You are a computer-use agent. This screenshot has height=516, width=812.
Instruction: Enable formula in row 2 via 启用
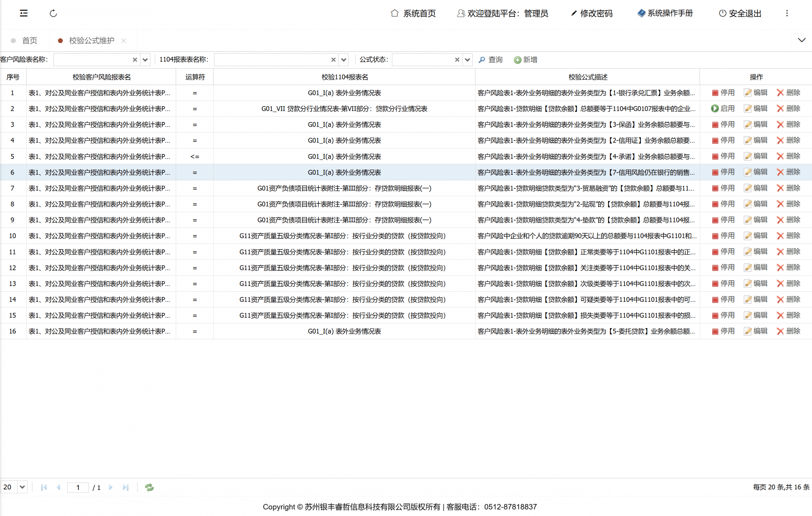point(723,108)
